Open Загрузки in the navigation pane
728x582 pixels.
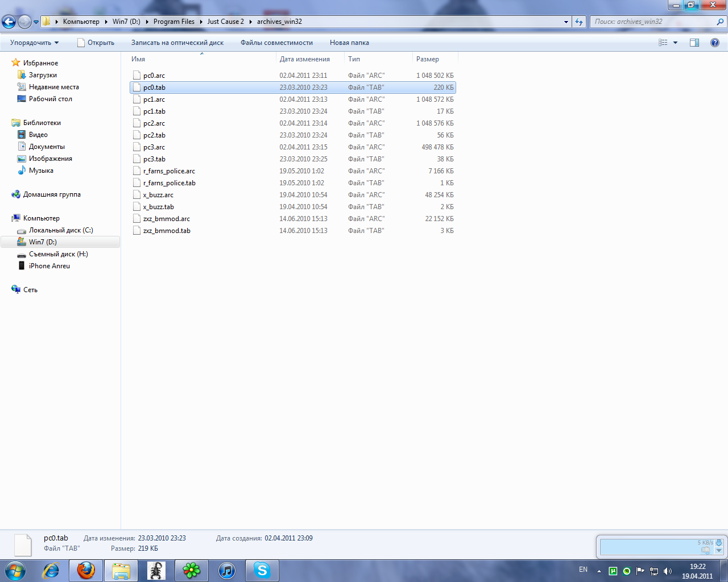(43, 75)
